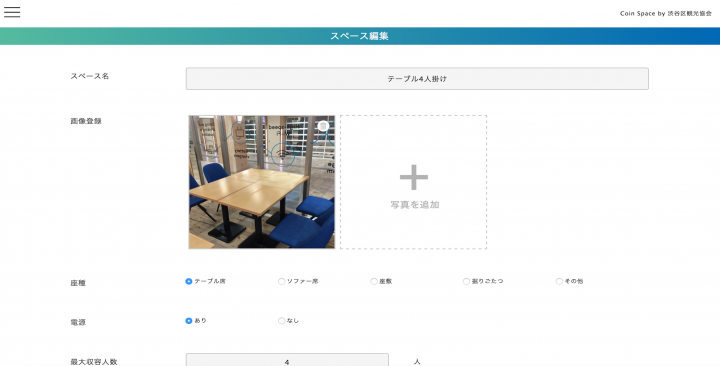Click Coin Space by 渋谷区観光協会 text

(665, 13)
